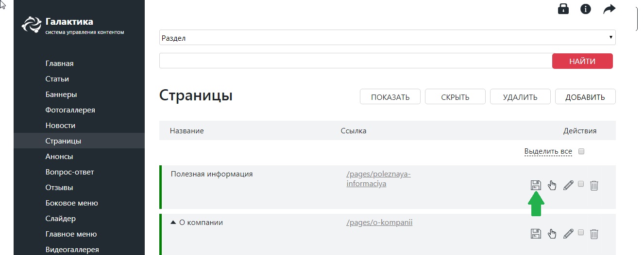This screenshot has height=255, width=644.
Task: Tick the checkbox in О компании row
Action: click(x=581, y=232)
